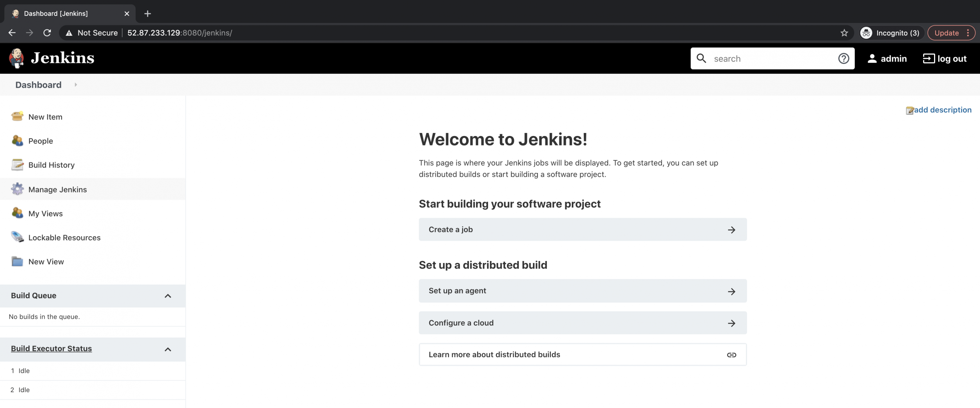This screenshot has width=980, height=408.
Task: Click the Jenkins butler logo
Action: click(x=16, y=58)
